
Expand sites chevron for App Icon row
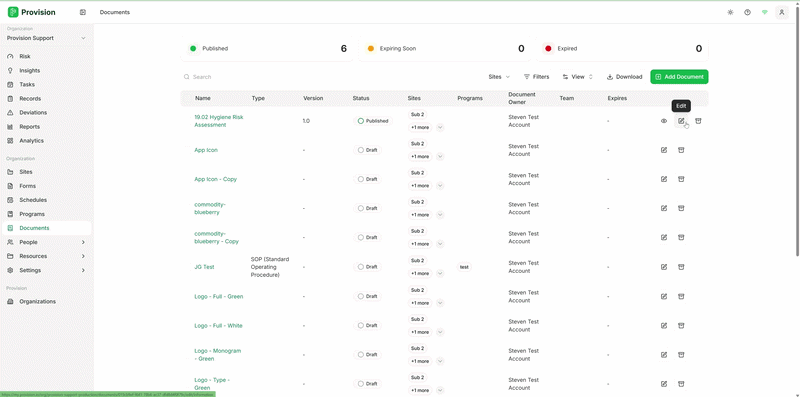[x=440, y=157]
